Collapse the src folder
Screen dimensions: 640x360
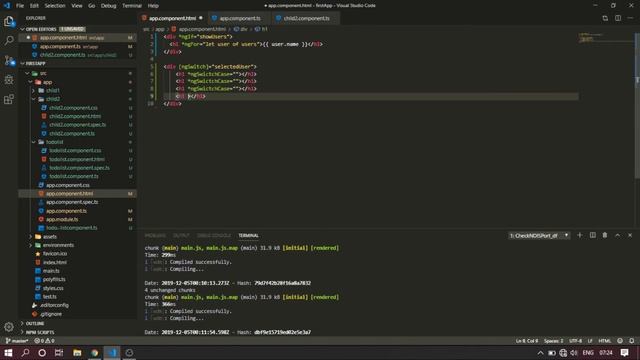(x=27, y=73)
